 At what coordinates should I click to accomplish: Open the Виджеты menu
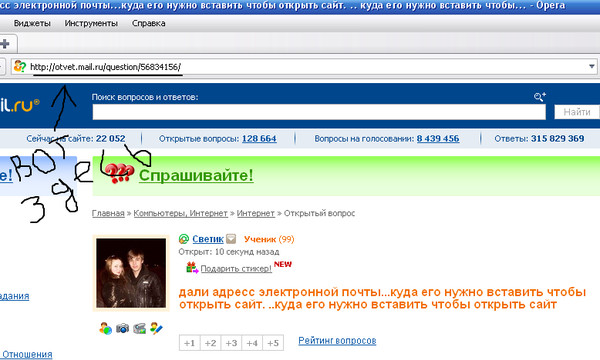(x=32, y=23)
